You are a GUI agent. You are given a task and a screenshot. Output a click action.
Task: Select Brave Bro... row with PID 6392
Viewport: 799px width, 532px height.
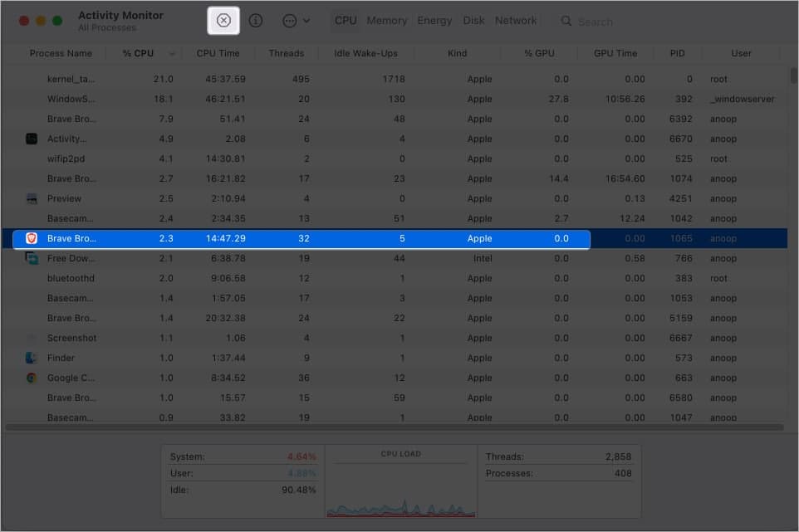395,119
